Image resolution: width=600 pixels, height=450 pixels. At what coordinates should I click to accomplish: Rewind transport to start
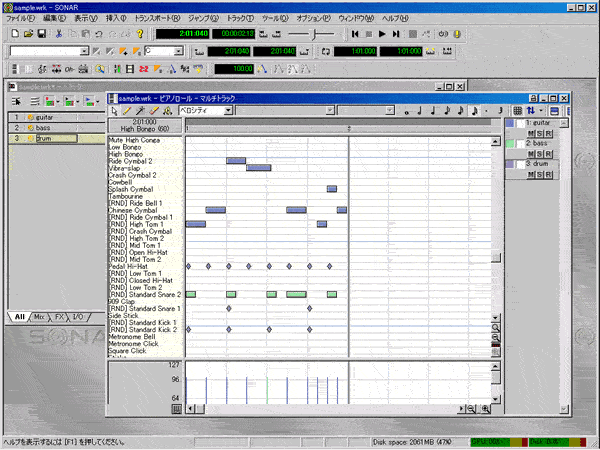[x=355, y=34]
